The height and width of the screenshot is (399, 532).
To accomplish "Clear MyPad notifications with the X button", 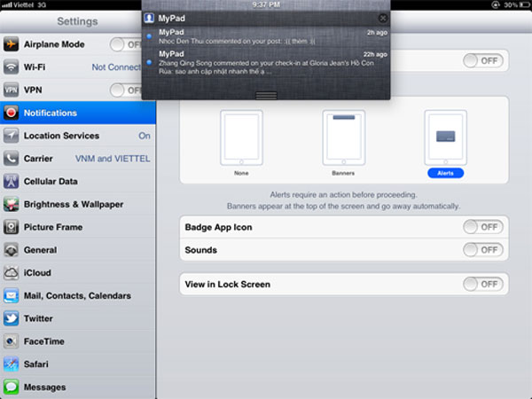I will tap(383, 18).
